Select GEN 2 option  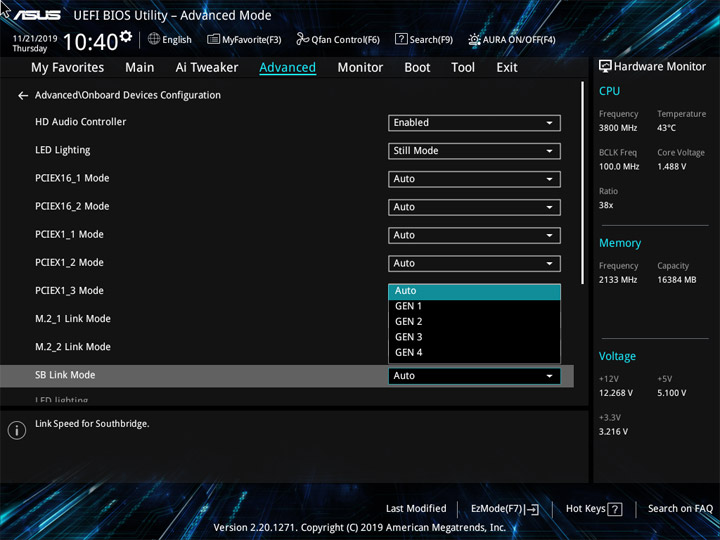click(x=474, y=322)
